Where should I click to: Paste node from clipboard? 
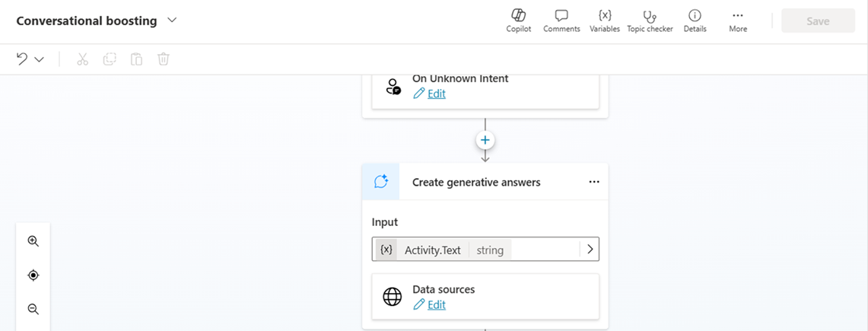click(136, 59)
